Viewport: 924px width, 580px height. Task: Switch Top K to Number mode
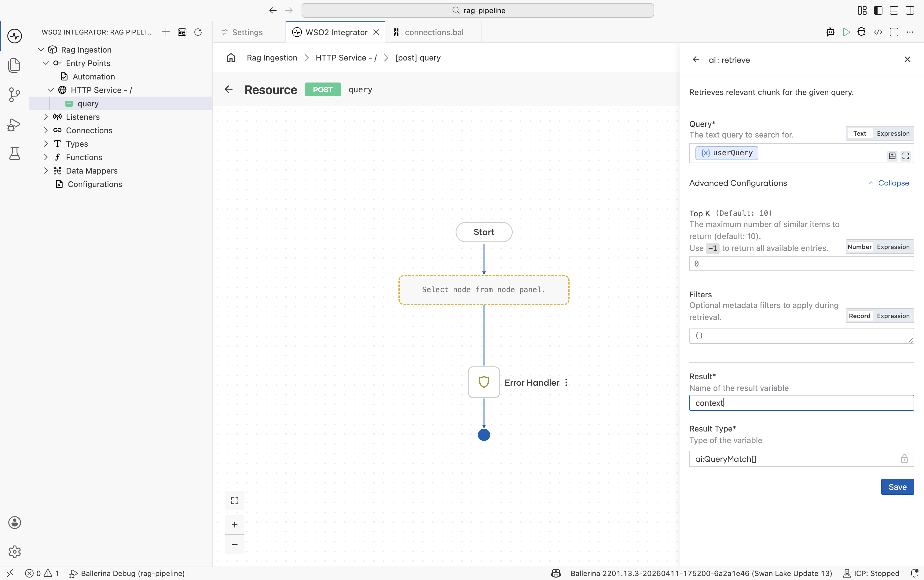click(x=860, y=247)
